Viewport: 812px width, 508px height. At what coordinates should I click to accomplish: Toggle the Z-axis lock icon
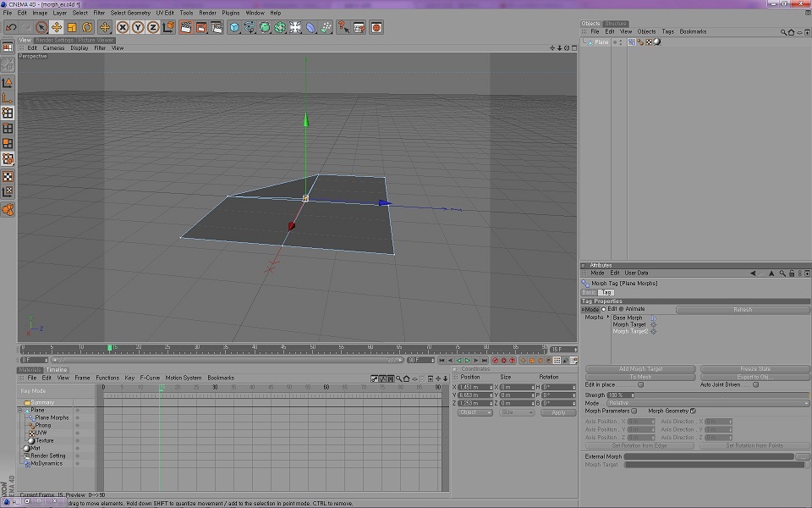[x=153, y=27]
